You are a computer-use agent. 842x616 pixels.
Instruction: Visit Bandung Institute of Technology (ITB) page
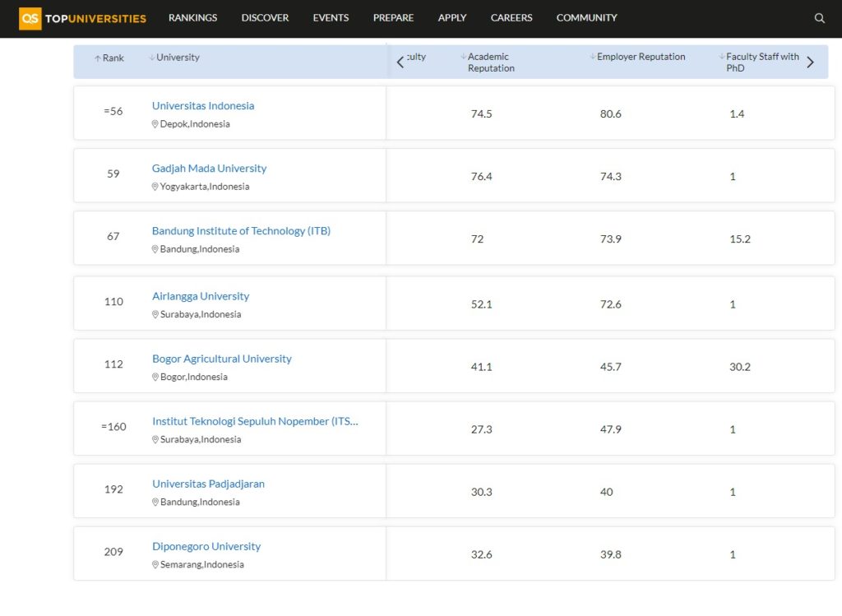tap(241, 231)
